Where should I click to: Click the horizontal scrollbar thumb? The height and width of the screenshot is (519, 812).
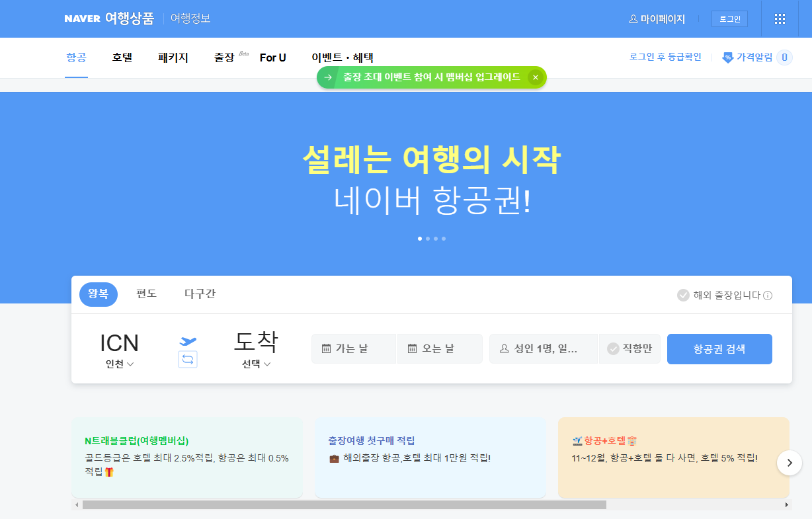pyautogui.click(x=345, y=504)
